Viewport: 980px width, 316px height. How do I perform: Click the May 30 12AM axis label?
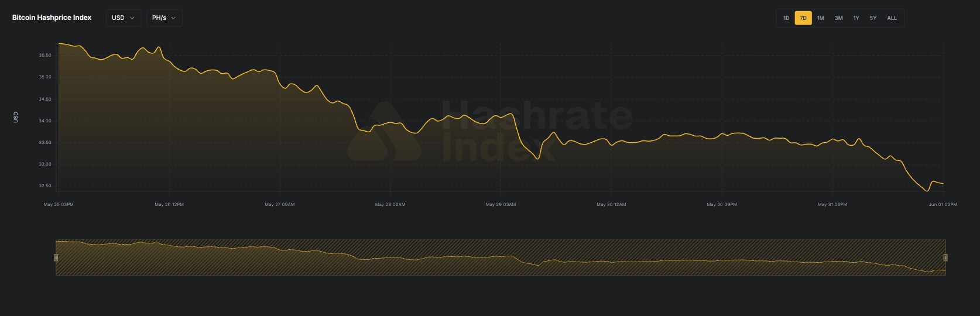pos(611,205)
